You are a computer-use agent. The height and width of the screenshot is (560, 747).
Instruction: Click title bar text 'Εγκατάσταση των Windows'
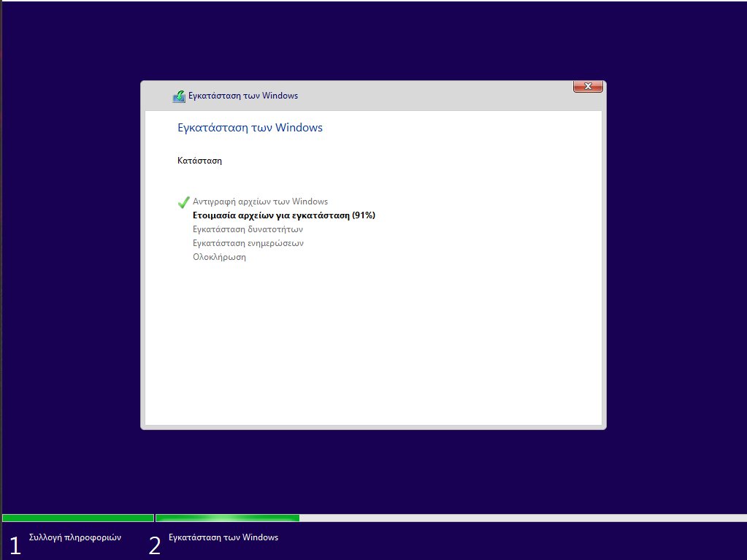[x=243, y=96]
